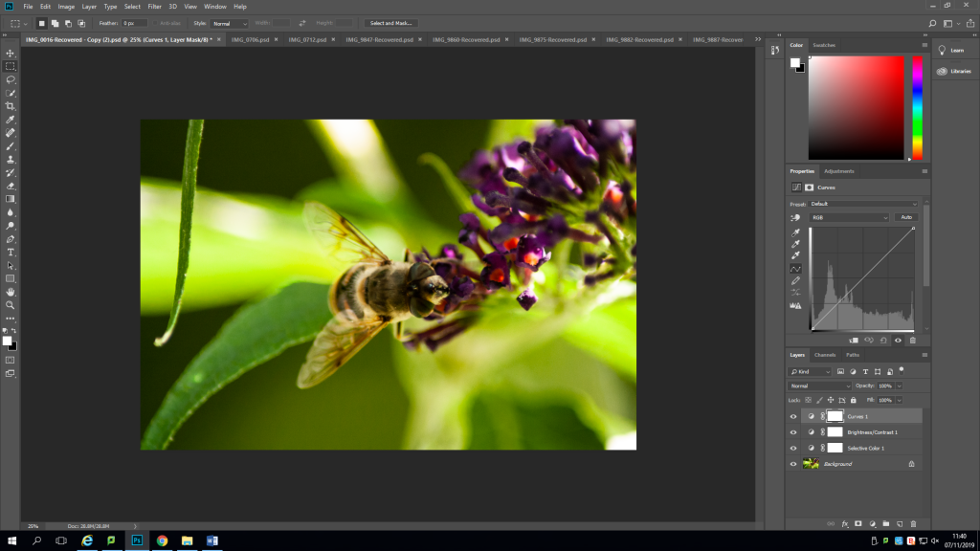Select the Horizontal Type tool
Screen dimensions: 980x551
click(x=11, y=252)
